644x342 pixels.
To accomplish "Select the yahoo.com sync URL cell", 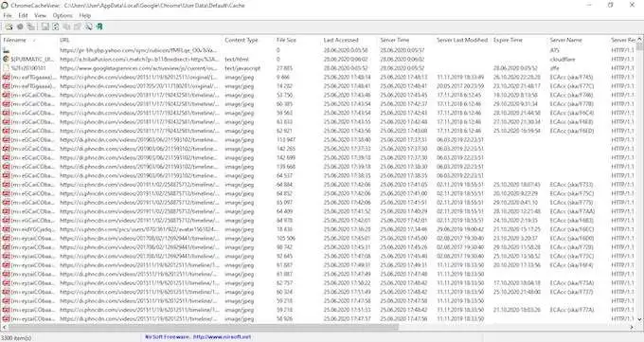I will (x=138, y=50).
